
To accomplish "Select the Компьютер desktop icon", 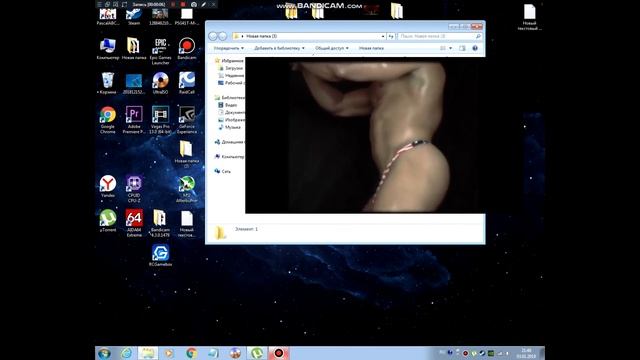I will click(108, 49).
